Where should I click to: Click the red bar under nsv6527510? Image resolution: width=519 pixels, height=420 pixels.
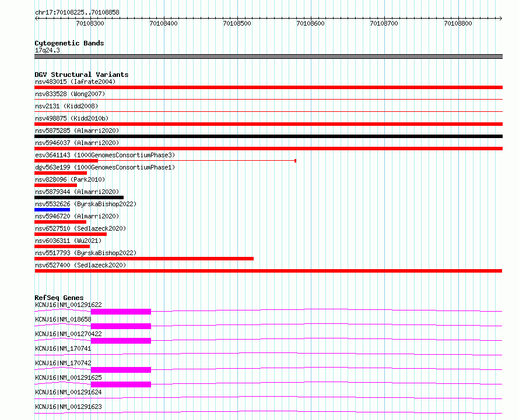[71, 234]
